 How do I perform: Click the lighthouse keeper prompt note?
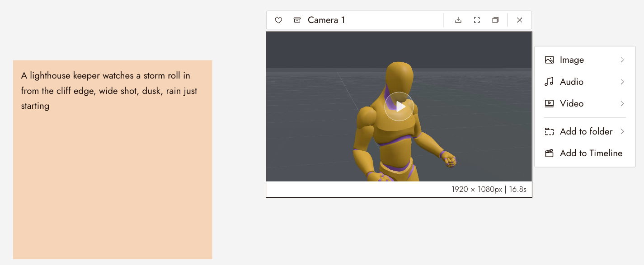click(x=113, y=159)
